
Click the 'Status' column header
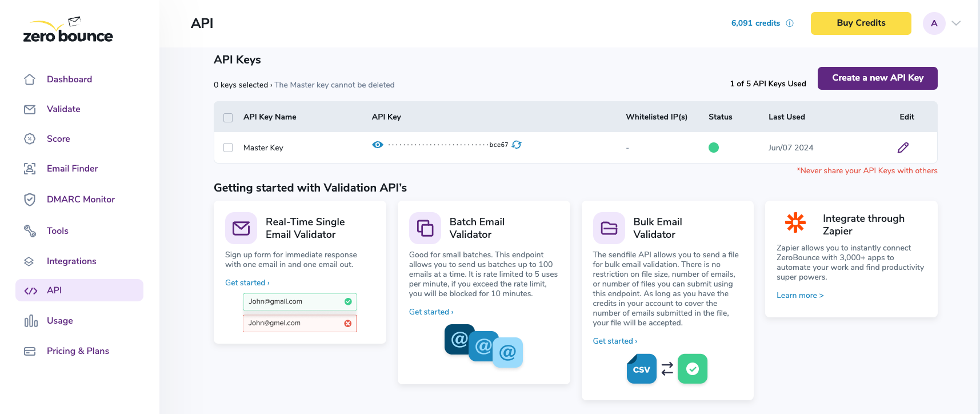(x=721, y=117)
